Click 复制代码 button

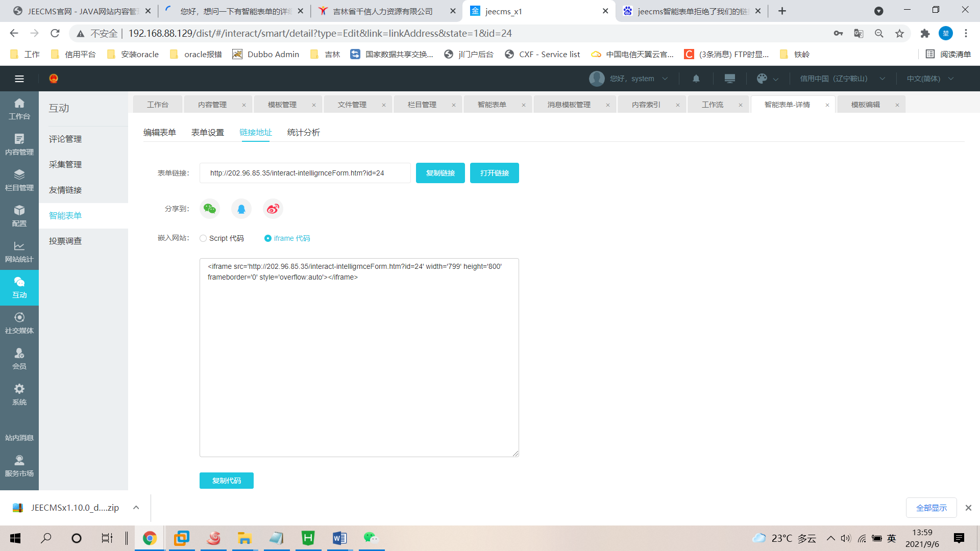226,481
